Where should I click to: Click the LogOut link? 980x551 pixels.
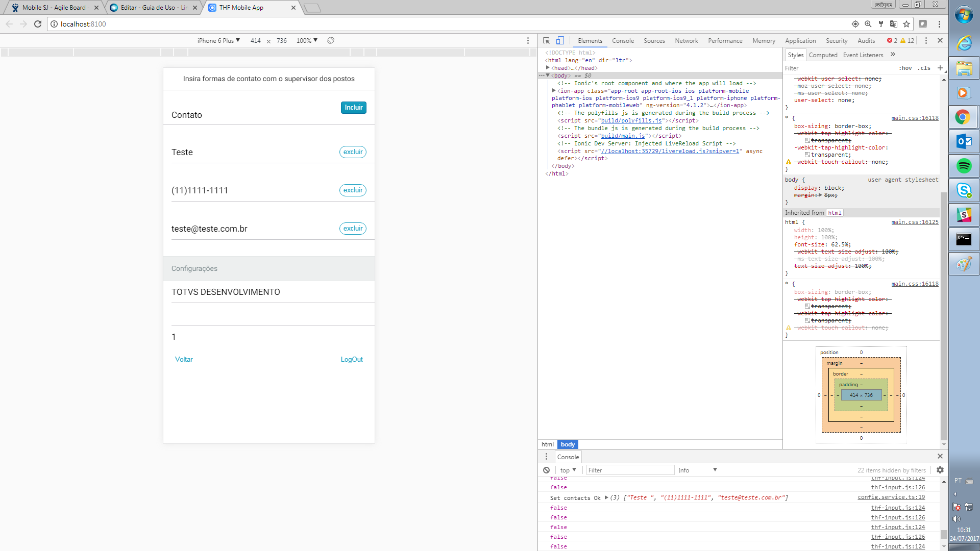352,359
